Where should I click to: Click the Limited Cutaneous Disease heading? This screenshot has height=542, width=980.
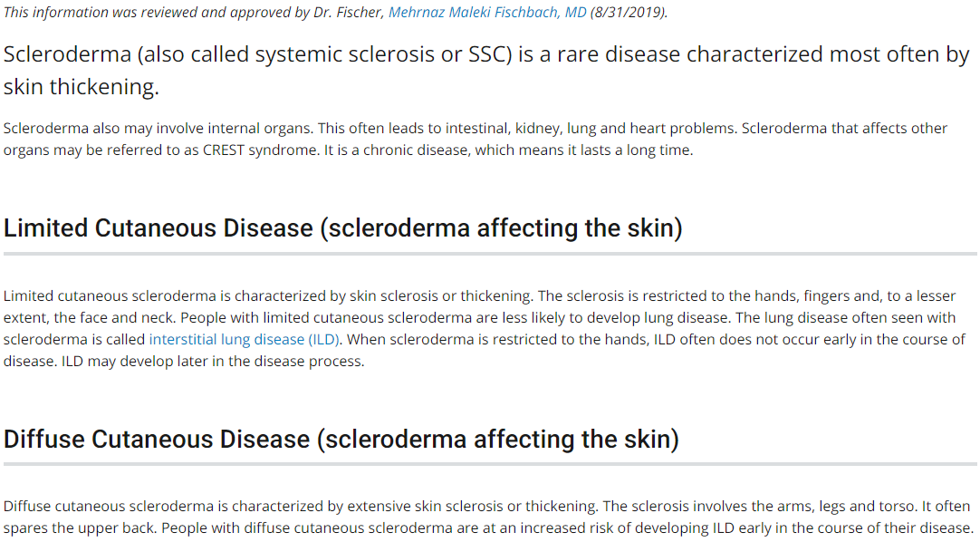coord(342,228)
